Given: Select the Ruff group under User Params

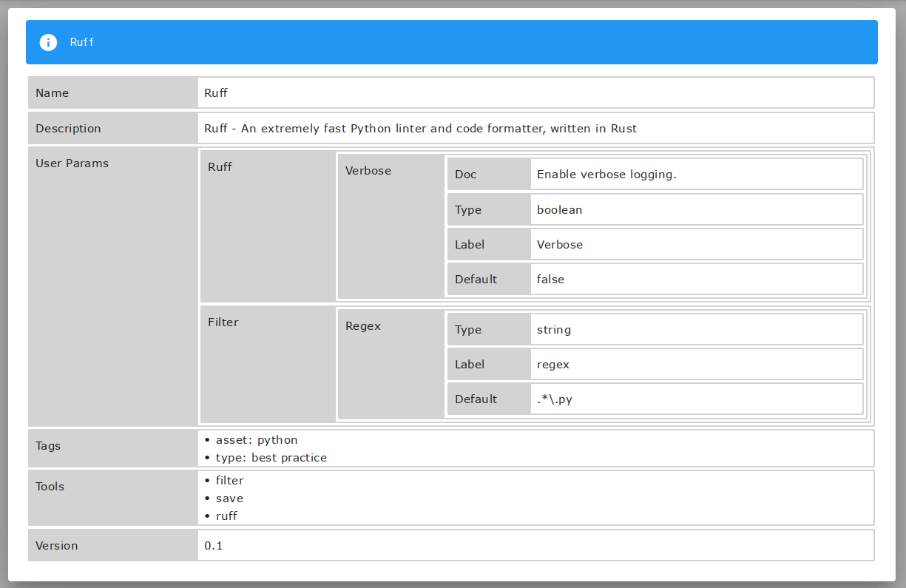Looking at the screenshot, I should pyautogui.click(x=268, y=226).
